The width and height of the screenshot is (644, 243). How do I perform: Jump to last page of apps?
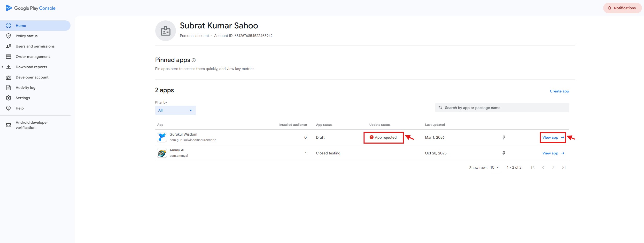click(x=564, y=167)
